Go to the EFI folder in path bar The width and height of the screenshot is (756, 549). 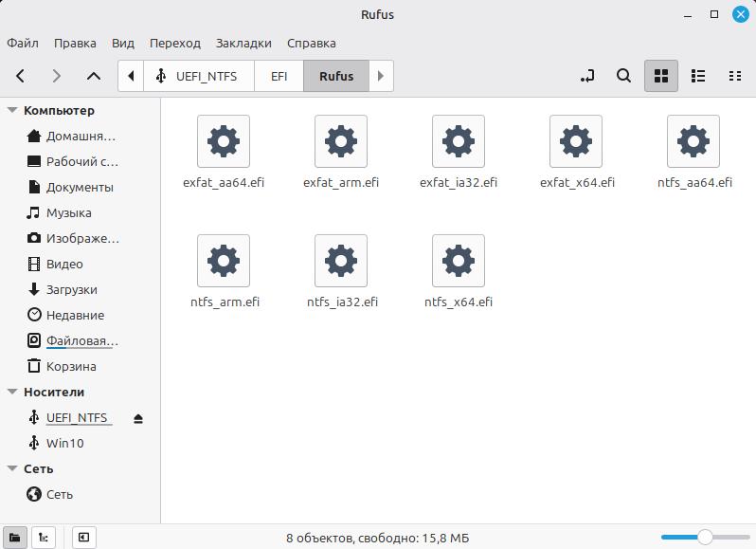279,76
